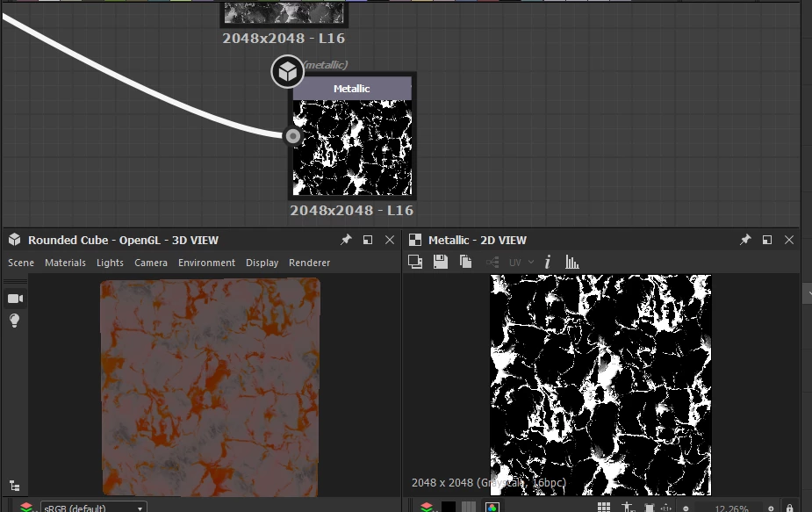
Task: Toggle the histogram icon in 2D view
Action: click(571, 263)
